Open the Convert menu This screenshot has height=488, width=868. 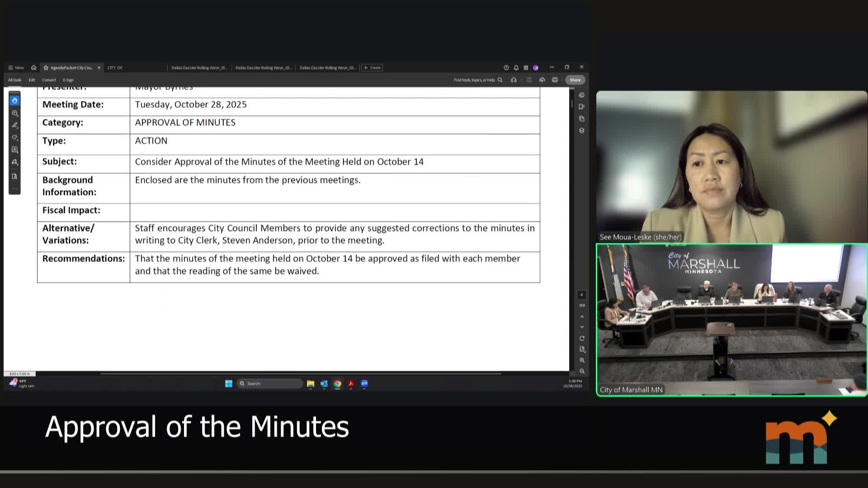tap(49, 80)
